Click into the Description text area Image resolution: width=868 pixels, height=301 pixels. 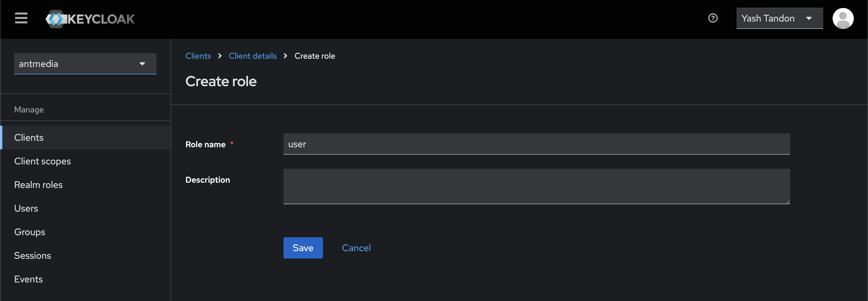tap(536, 187)
